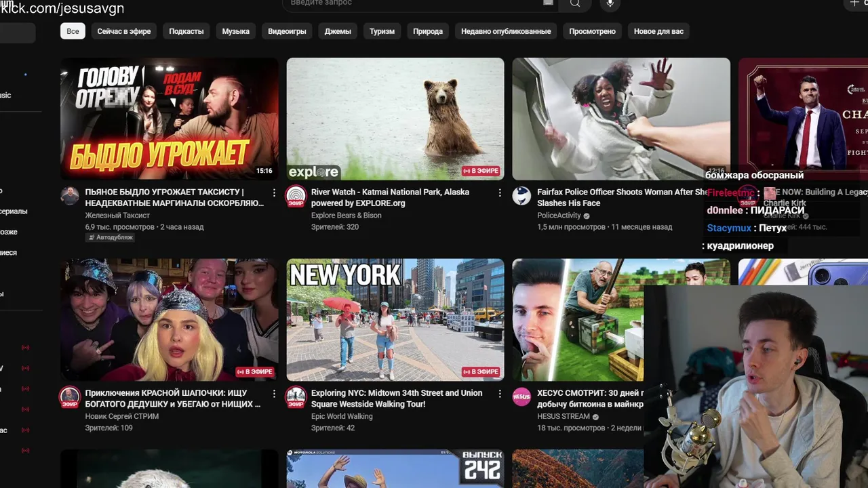The image size is (868, 488).
Task: Select the Все filter chip
Action: [73, 31]
